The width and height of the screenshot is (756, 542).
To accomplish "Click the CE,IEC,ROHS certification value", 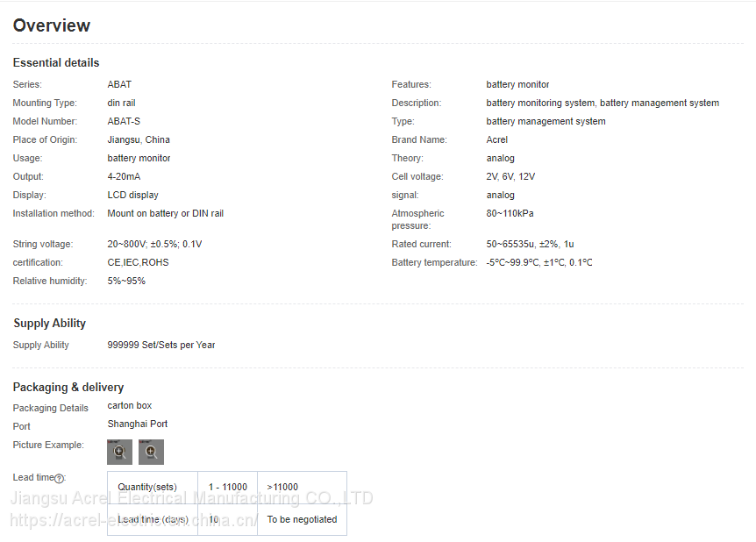I will pos(138,262).
